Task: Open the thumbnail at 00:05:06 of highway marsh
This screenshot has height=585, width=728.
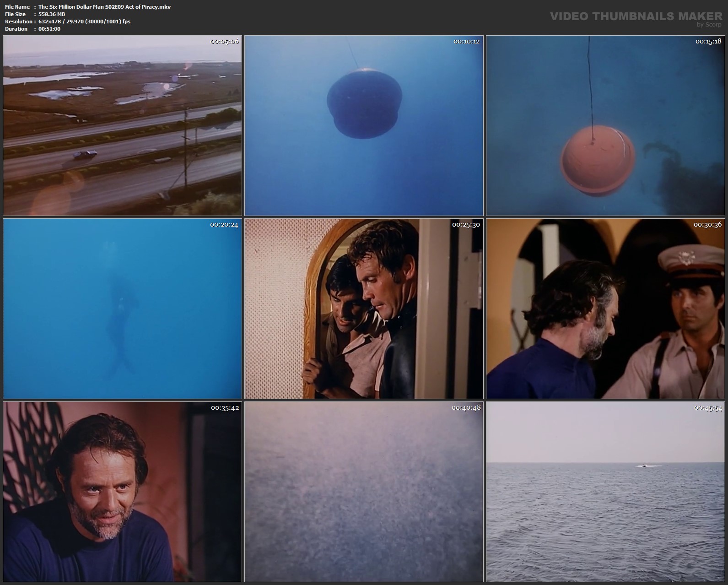Action: pyautogui.click(x=122, y=125)
